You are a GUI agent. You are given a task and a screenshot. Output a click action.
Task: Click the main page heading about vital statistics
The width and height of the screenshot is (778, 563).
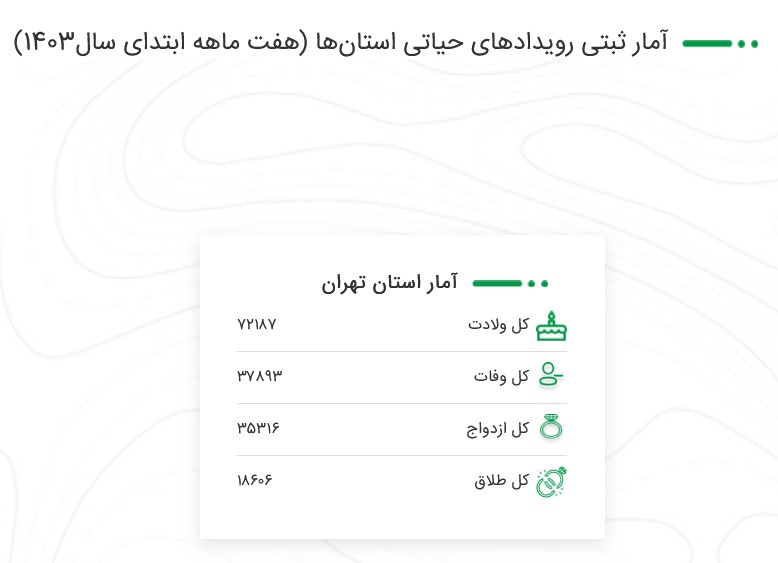click(341, 42)
